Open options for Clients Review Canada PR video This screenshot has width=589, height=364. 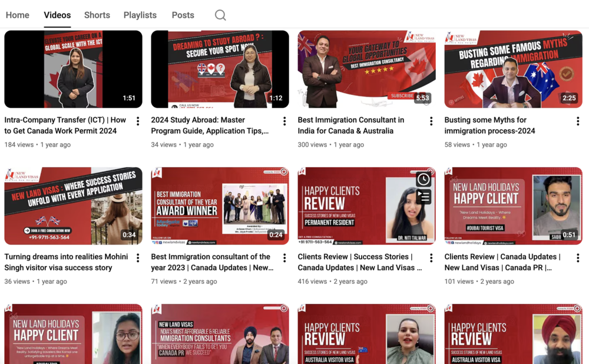[x=578, y=258]
